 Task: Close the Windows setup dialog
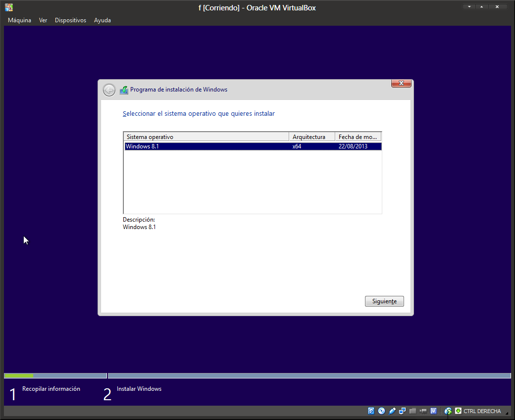point(401,83)
